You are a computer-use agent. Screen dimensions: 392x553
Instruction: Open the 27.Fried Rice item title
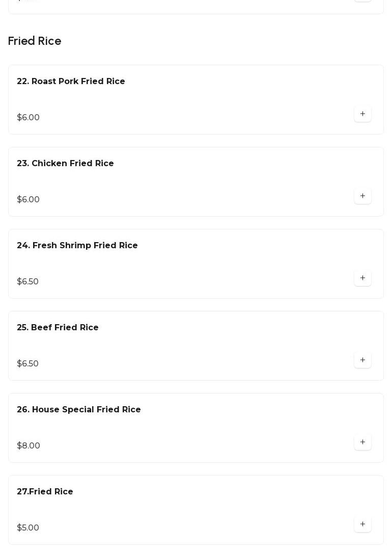pyautogui.click(x=45, y=492)
